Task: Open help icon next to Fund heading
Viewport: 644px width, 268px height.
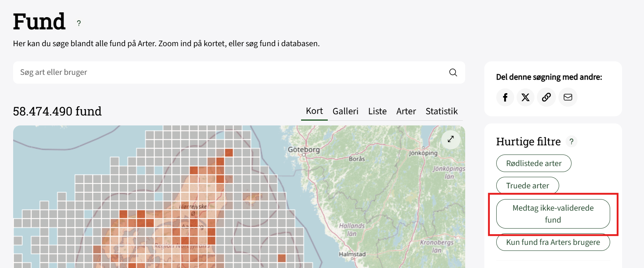Action: [79, 23]
